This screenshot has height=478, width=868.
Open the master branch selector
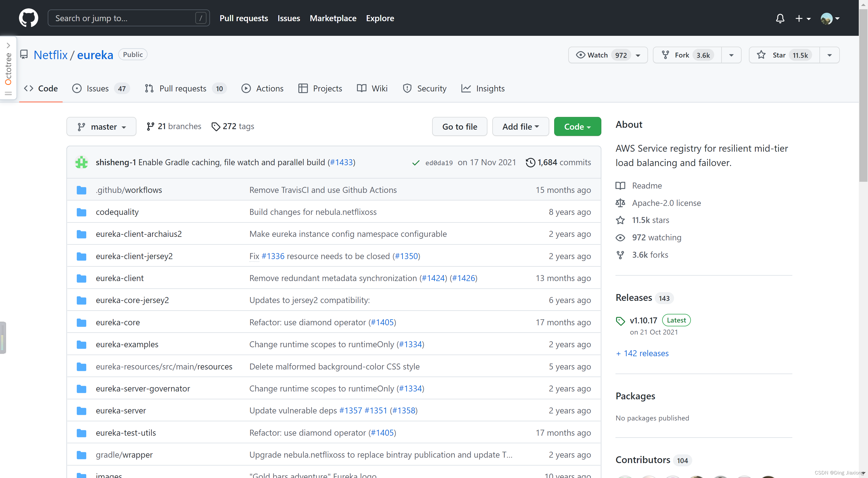tap(101, 126)
